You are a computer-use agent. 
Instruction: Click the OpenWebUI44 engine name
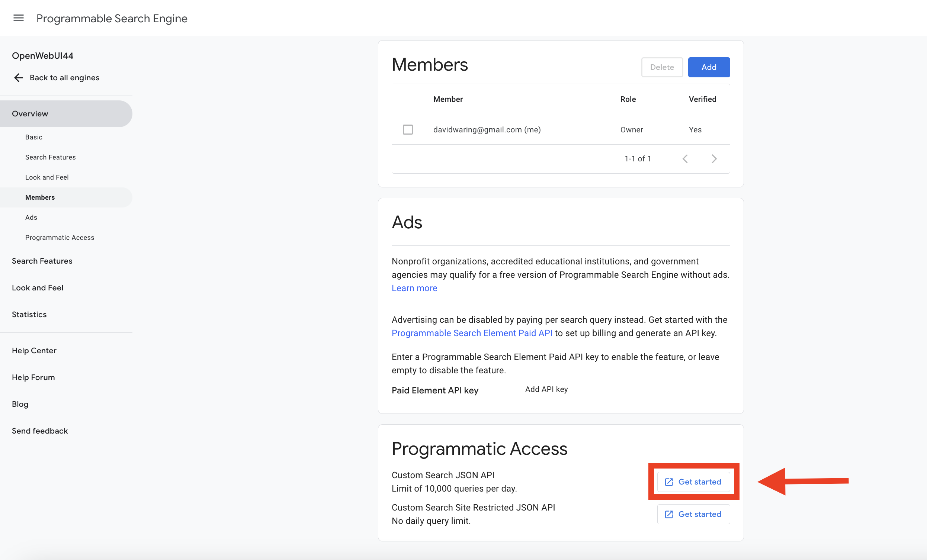[x=42, y=56]
